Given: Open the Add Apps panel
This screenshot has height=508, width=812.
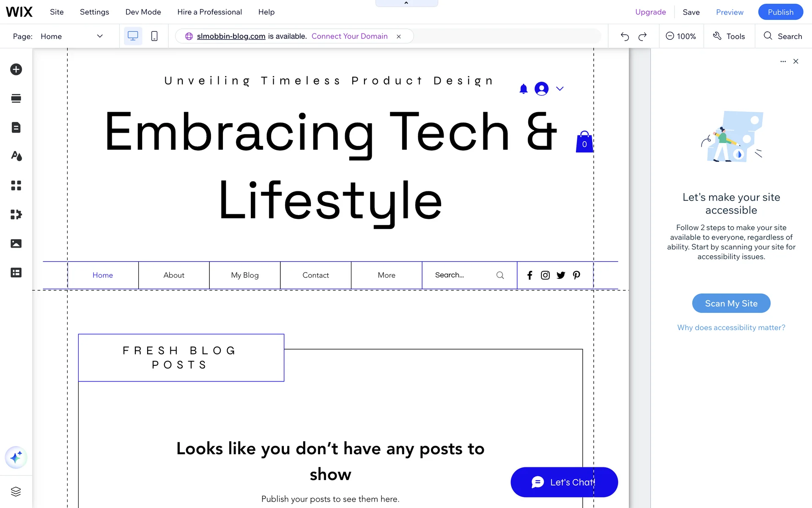Looking at the screenshot, I should 16,185.
